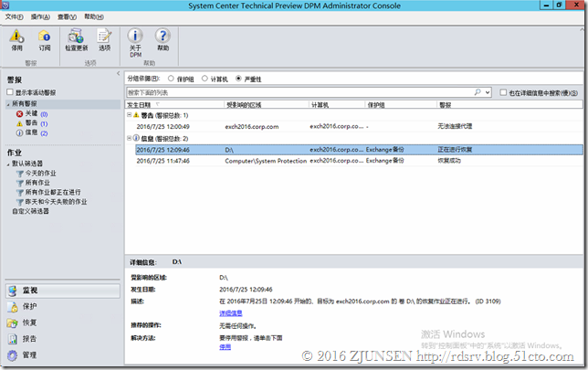Click the search list input field

(x=300, y=92)
